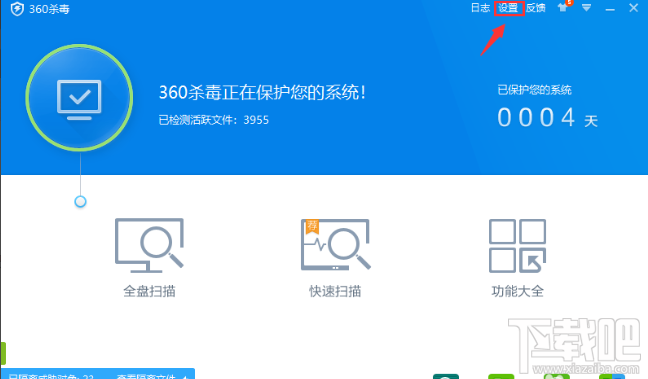Viewport: 648px width, 379px height.
Task: Start the 快速扫描 quick scan icon
Action: click(x=335, y=245)
